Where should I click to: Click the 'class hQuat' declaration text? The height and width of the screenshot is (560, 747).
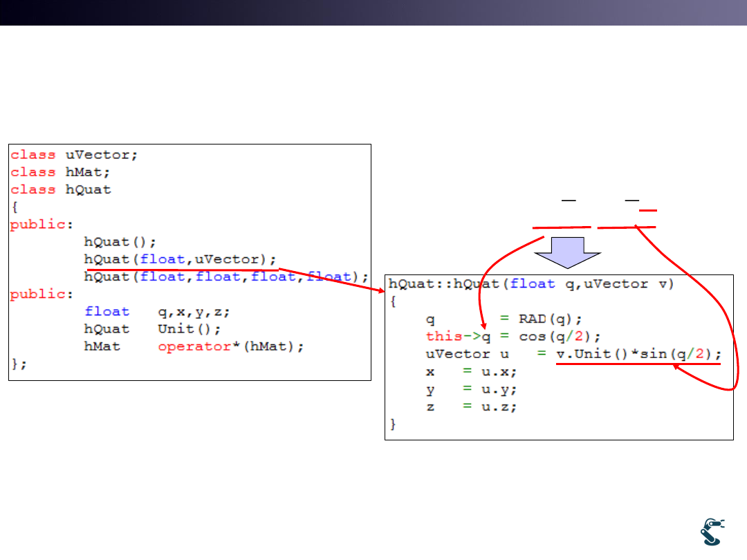tap(60, 189)
